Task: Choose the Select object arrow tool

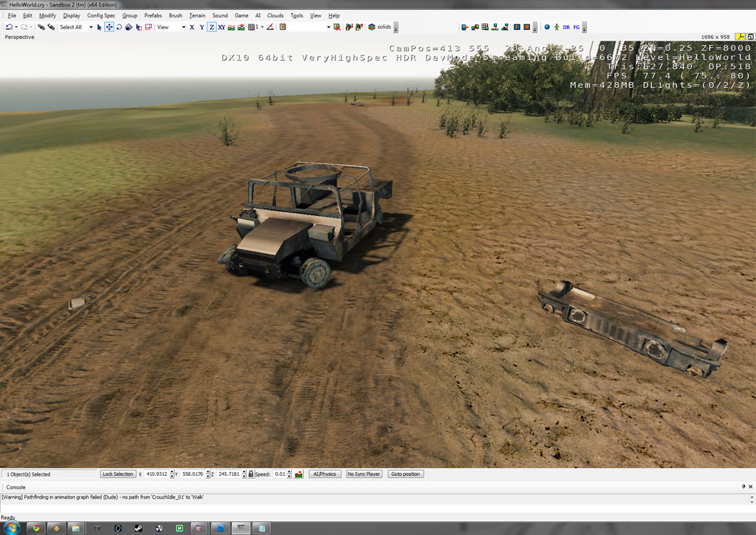Action: [x=99, y=27]
